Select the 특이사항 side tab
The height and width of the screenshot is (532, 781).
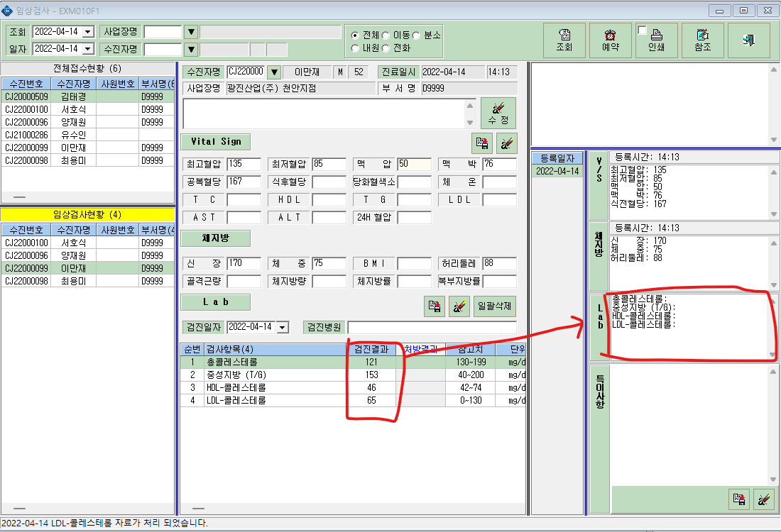(599, 438)
